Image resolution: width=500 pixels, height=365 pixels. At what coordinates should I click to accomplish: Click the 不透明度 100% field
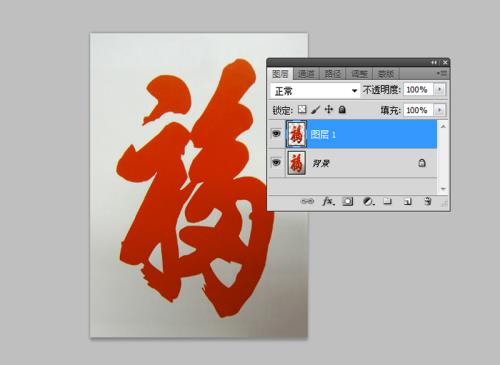pos(419,90)
